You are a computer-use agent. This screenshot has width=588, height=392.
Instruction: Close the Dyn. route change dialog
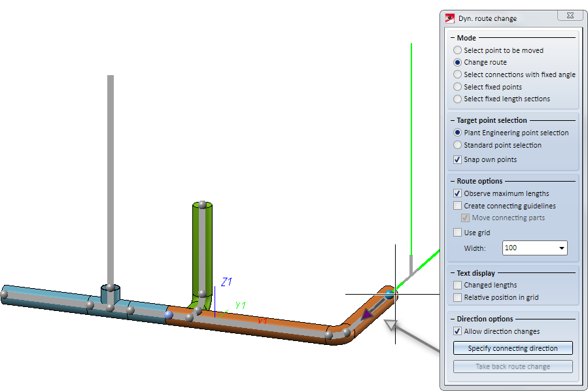(x=570, y=16)
